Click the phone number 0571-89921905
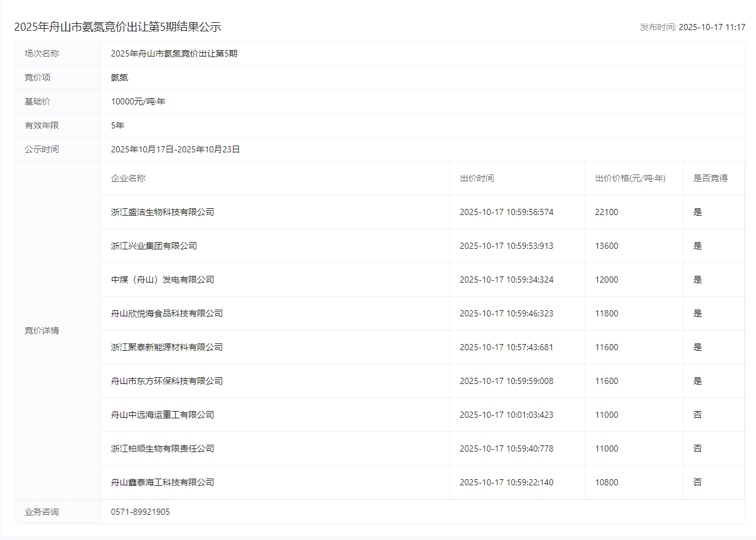756x540 pixels. tap(140, 512)
